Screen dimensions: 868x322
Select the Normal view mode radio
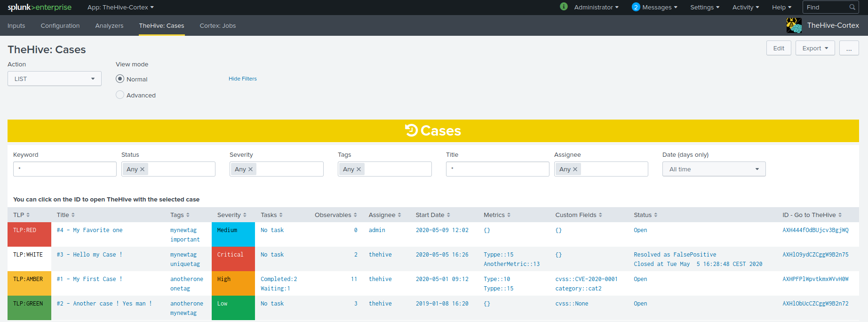[x=120, y=79]
